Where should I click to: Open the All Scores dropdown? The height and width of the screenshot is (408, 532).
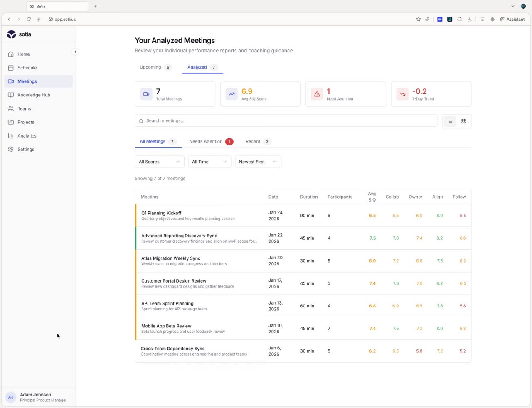160,162
